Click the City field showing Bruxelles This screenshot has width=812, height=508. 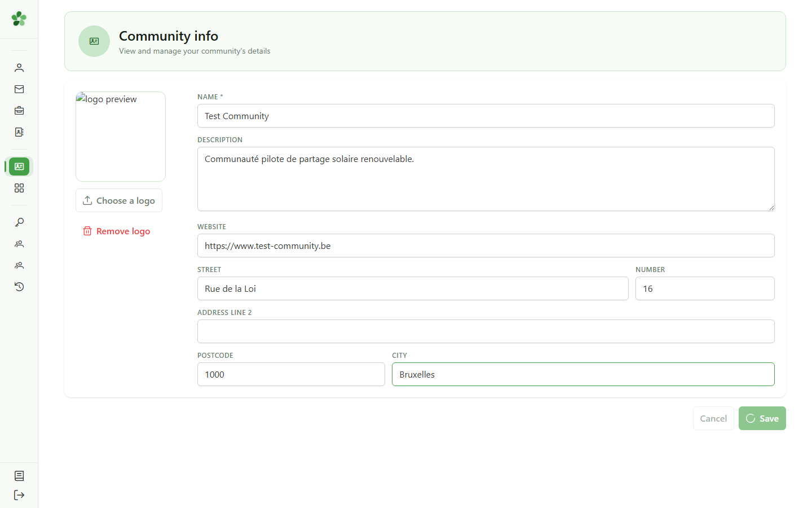coord(583,374)
